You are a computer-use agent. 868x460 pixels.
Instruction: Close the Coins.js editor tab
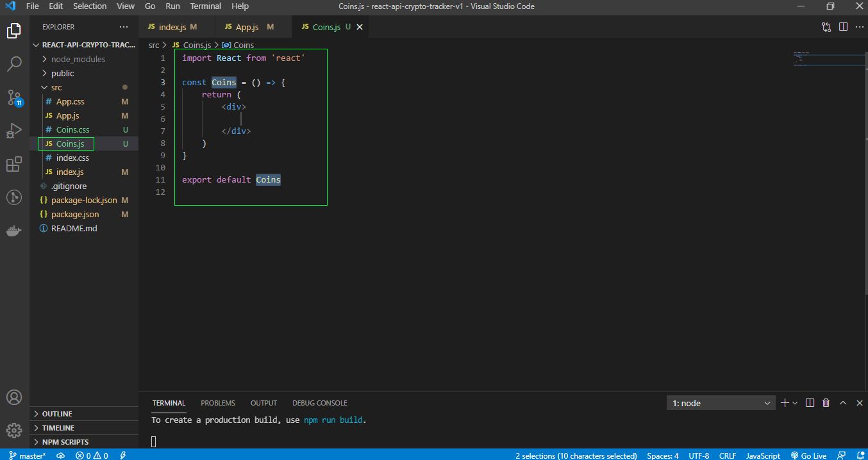(x=360, y=27)
